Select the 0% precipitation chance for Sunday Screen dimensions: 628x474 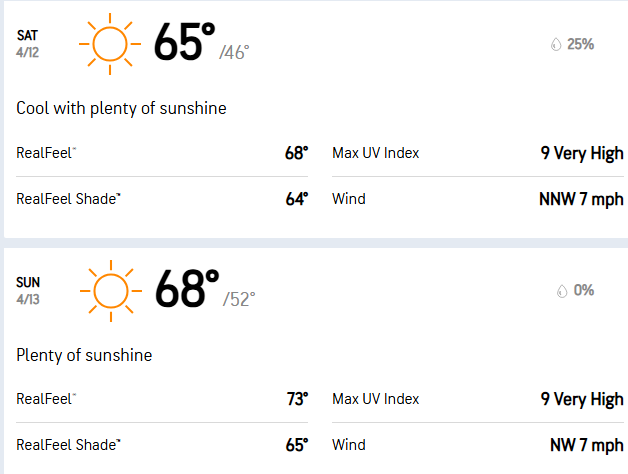[x=584, y=290]
